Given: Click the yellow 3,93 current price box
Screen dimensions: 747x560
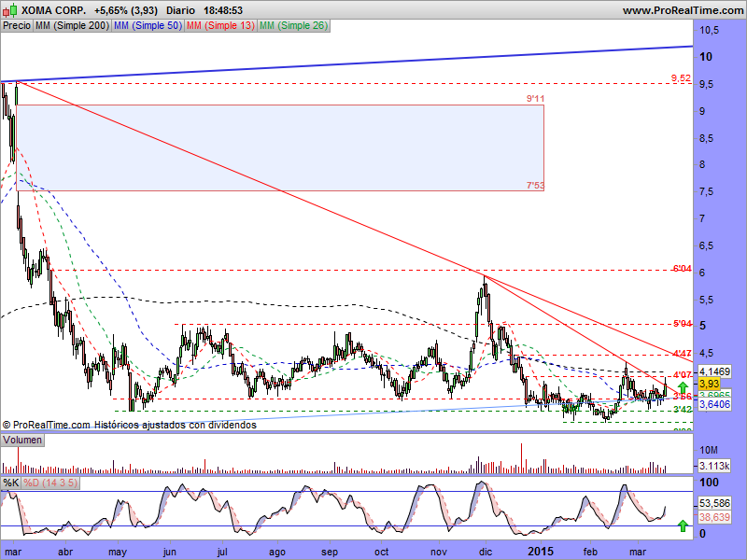Looking at the screenshot, I should [x=710, y=384].
